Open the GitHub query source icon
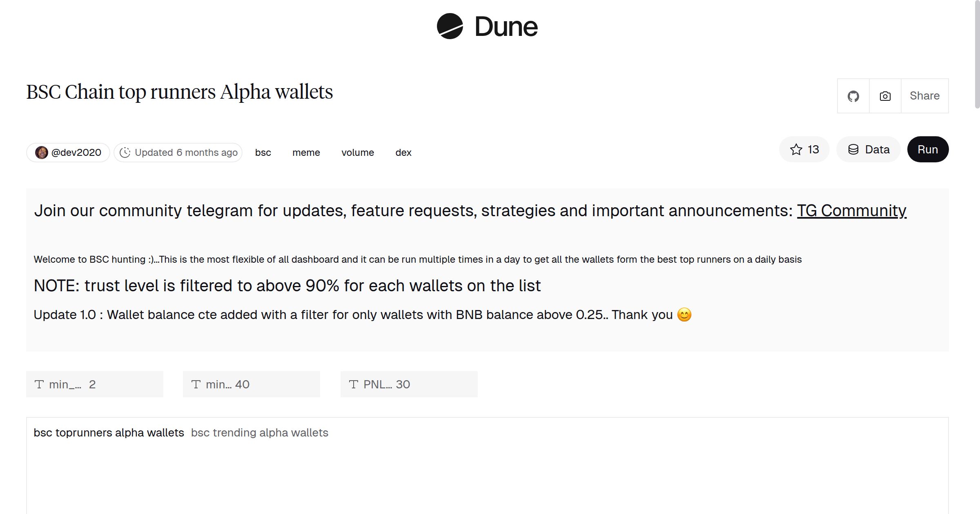Screen dimensions: 980x514 [x=853, y=96]
